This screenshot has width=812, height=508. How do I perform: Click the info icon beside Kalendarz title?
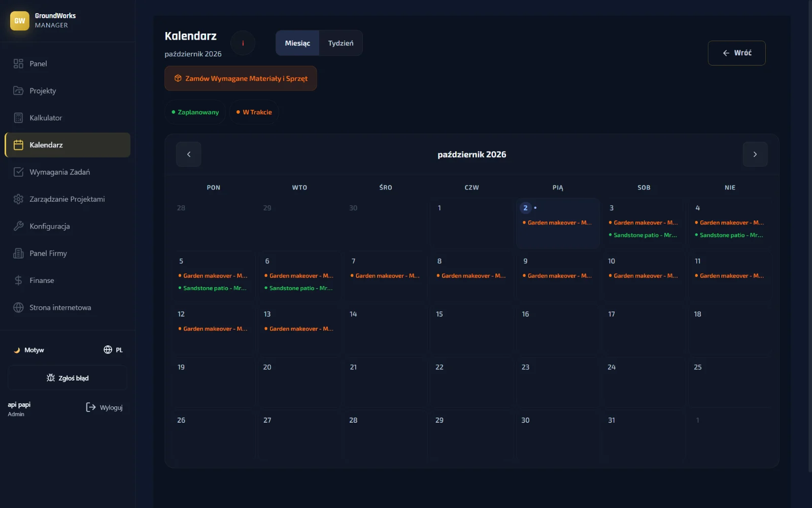tap(243, 43)
